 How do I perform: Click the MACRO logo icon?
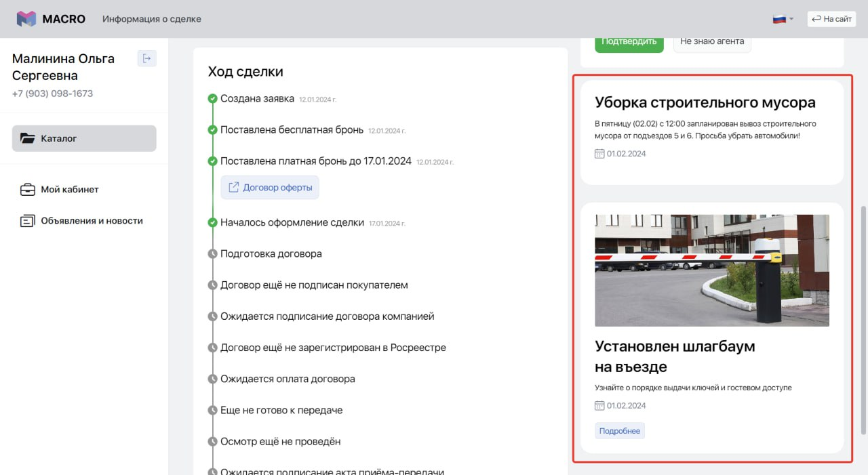coord(26,19)
